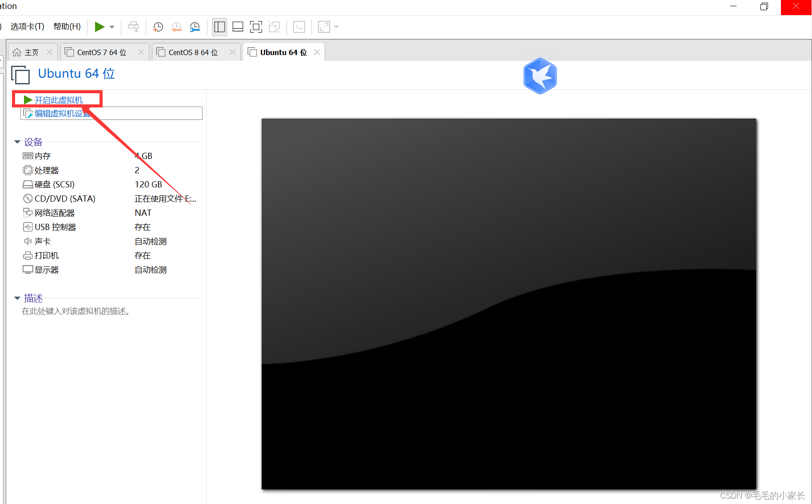Click the 正在使用文件 CD/DVD value

click(165, 198)
